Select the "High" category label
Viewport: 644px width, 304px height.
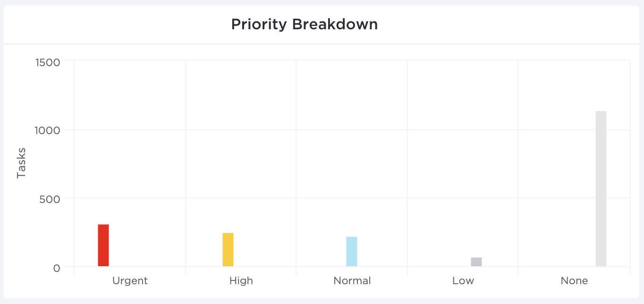[241, 281]
